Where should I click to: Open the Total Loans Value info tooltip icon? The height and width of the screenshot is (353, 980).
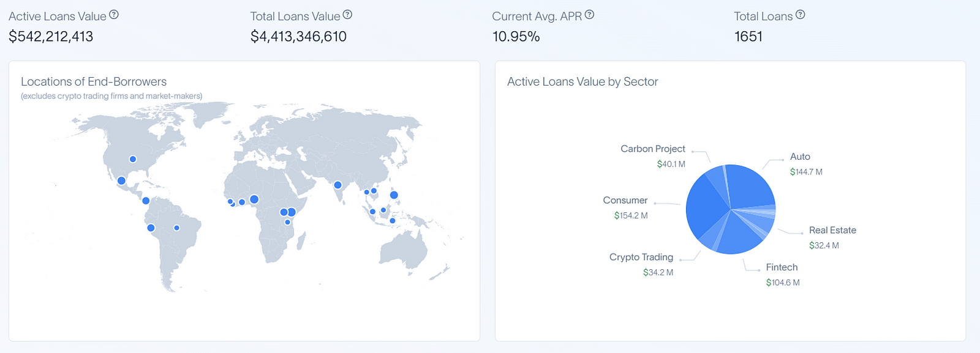pyautogui.click(x=347, y=15)
